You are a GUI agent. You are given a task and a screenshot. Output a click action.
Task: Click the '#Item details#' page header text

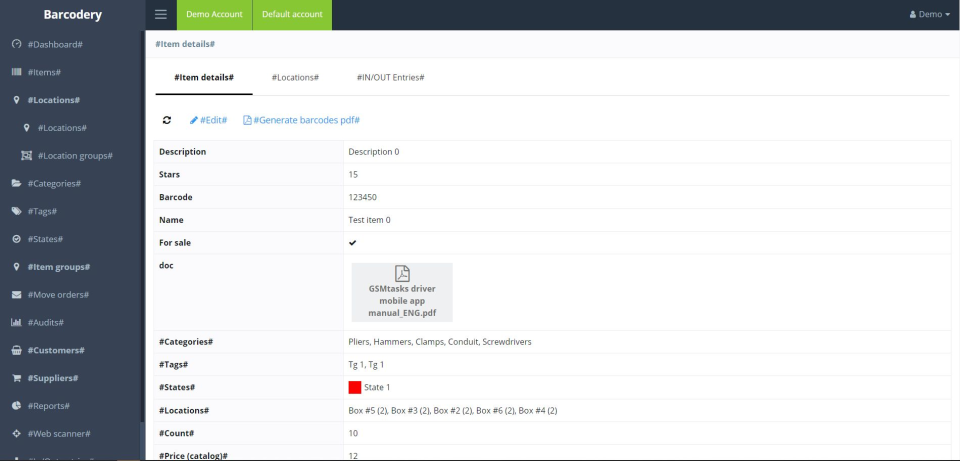click(185, 44)
